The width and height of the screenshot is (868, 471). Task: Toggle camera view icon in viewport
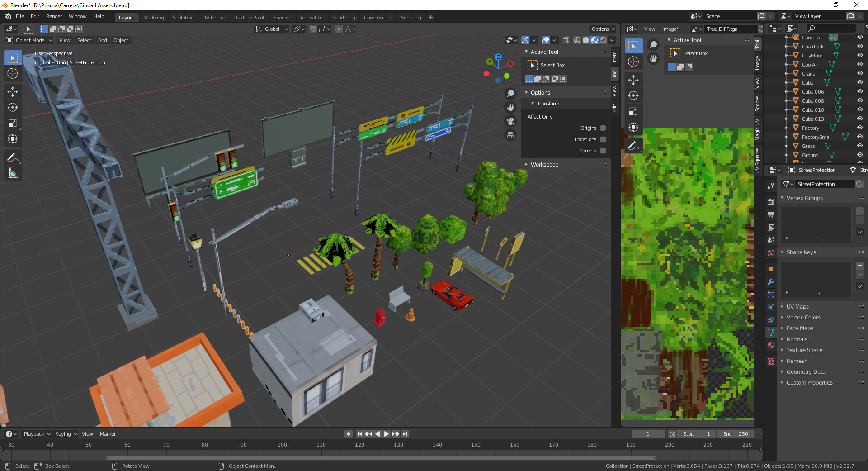(510, 121)
